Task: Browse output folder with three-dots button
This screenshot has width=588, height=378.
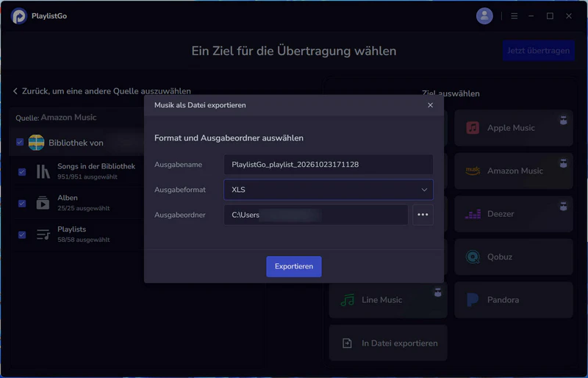Action: tap(423, 215)
